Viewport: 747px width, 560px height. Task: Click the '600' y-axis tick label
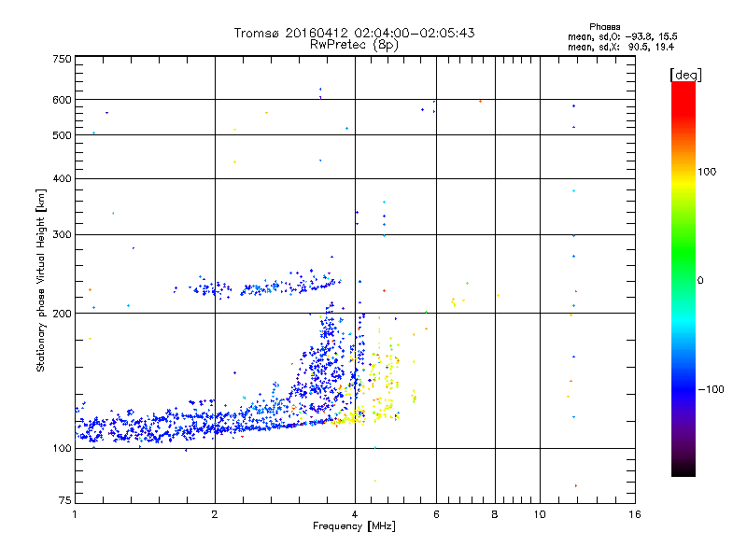[x=63, y=100]
